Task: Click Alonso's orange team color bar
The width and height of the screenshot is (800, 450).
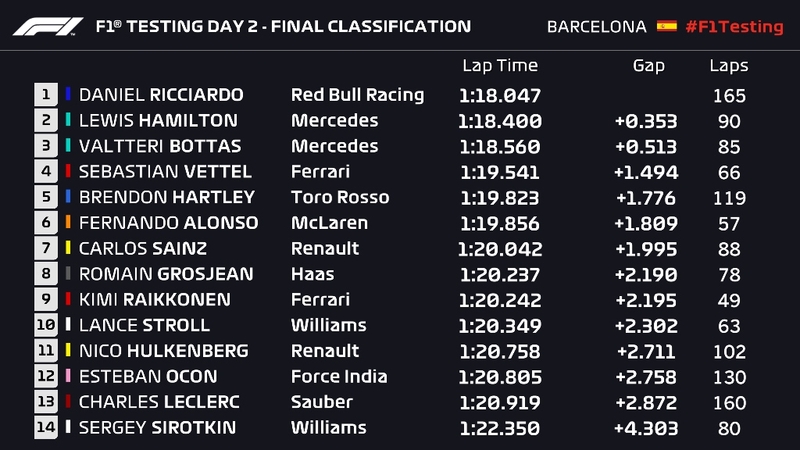Action: [68, 223]
